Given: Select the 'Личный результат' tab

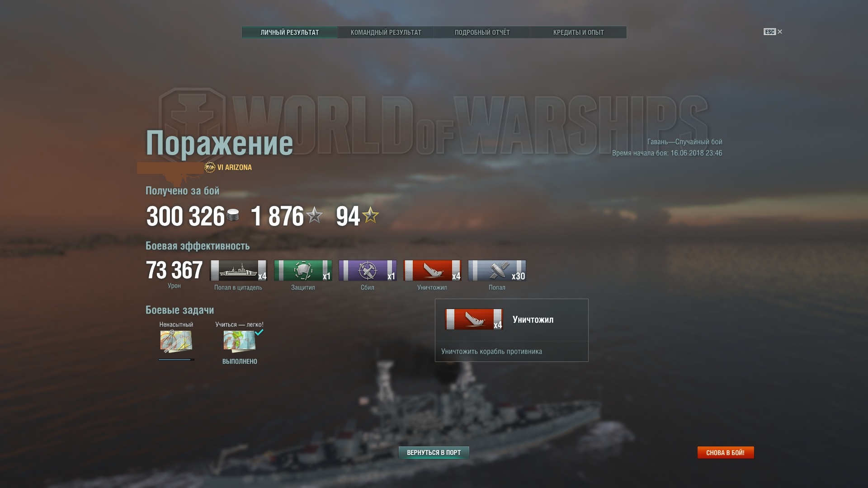Looking at the screenshot, I should coord(290,33).
